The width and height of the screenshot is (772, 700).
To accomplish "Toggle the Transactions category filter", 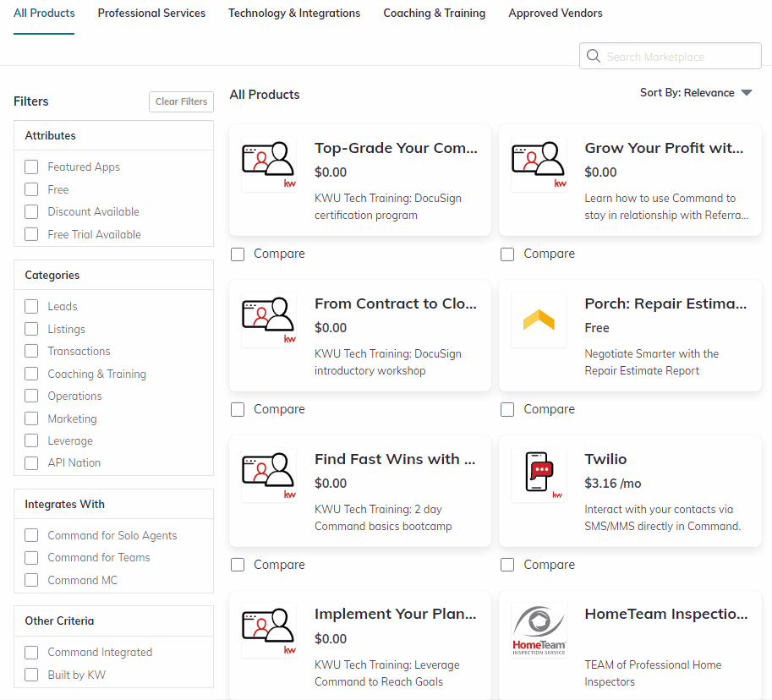I will click(x=31, y=351).
